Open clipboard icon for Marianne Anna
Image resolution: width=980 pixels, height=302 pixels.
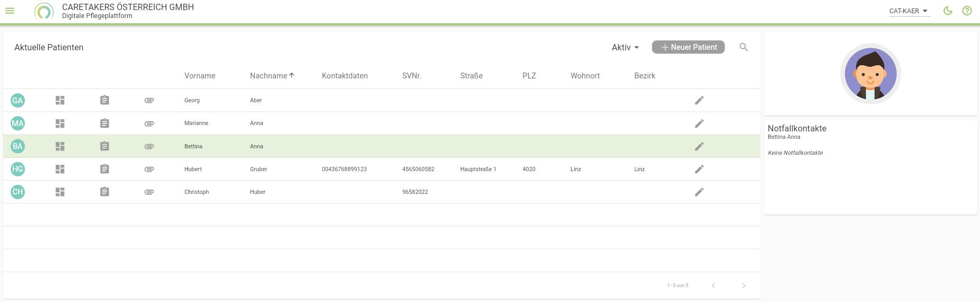pyautogui.click(x=105, y=123)
